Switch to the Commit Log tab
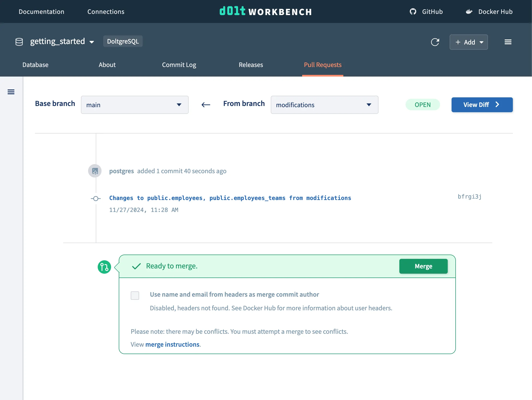The width and height of the screenshot is (532, 400). pos(179,65)
